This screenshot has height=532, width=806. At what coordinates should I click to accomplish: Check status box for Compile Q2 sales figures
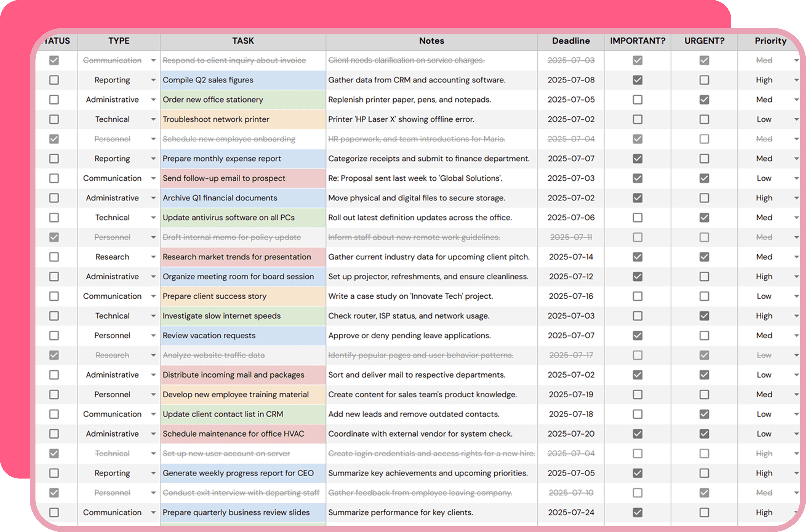[54, 80]
